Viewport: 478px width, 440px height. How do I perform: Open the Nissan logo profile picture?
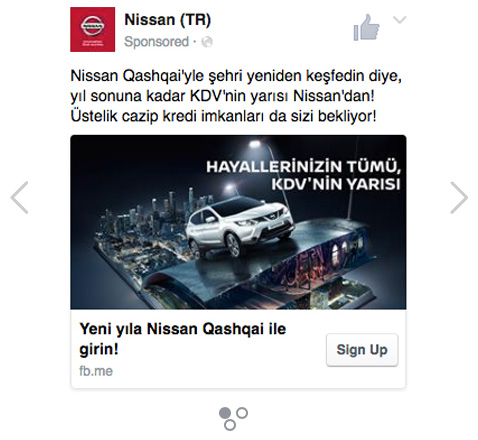92,29
